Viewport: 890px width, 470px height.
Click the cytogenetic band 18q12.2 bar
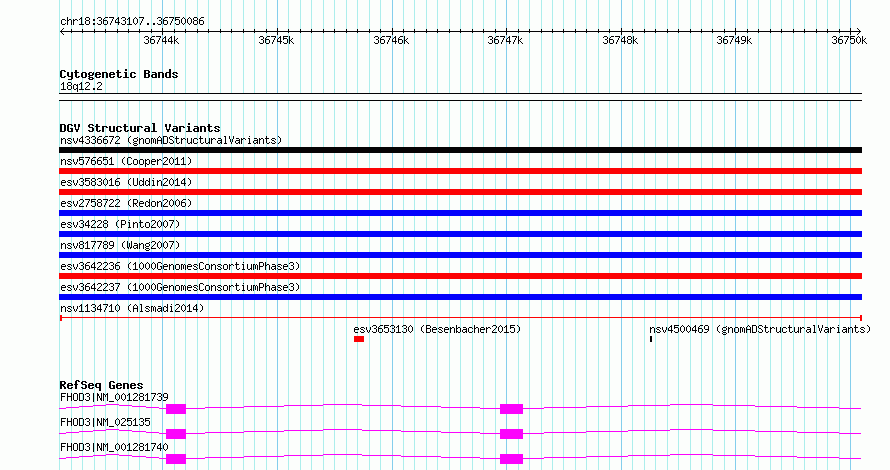[x=460, y=97]
